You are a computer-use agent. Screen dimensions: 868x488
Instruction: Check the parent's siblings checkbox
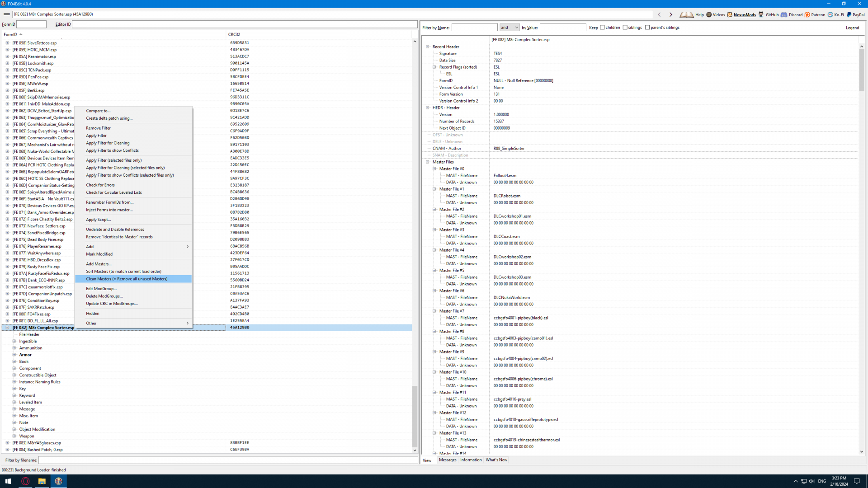(647, 28)
